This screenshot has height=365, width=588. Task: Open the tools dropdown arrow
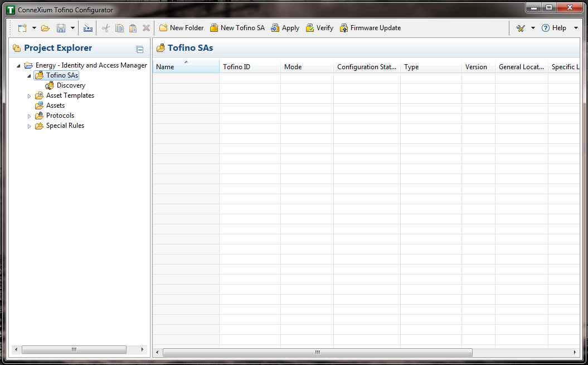[533, 28]
